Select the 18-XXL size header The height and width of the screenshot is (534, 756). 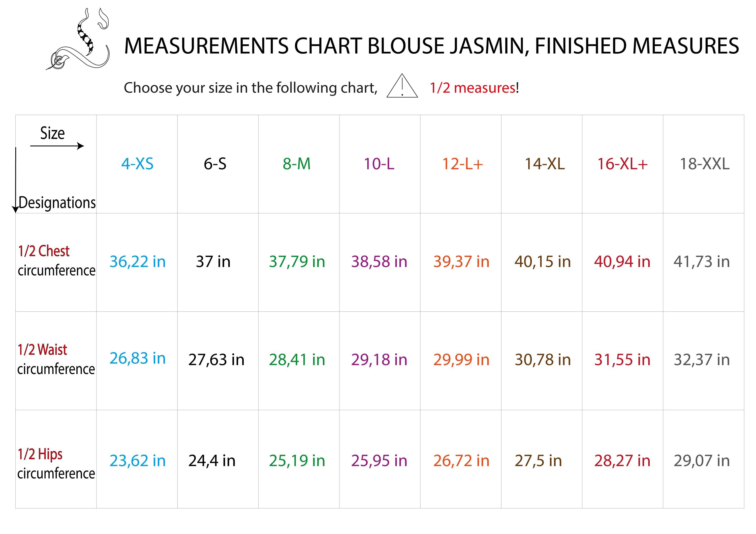click(x=705, y=164)
